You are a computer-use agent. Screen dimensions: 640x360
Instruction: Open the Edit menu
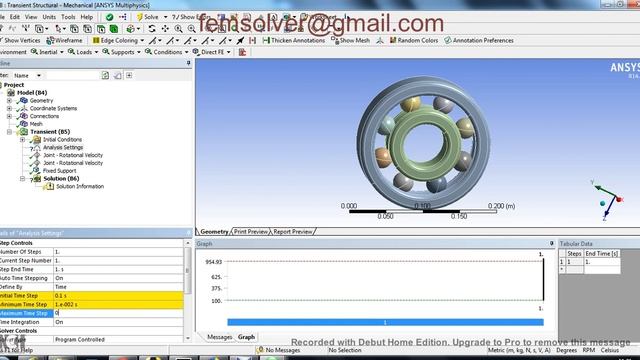(x=15, y=17)
